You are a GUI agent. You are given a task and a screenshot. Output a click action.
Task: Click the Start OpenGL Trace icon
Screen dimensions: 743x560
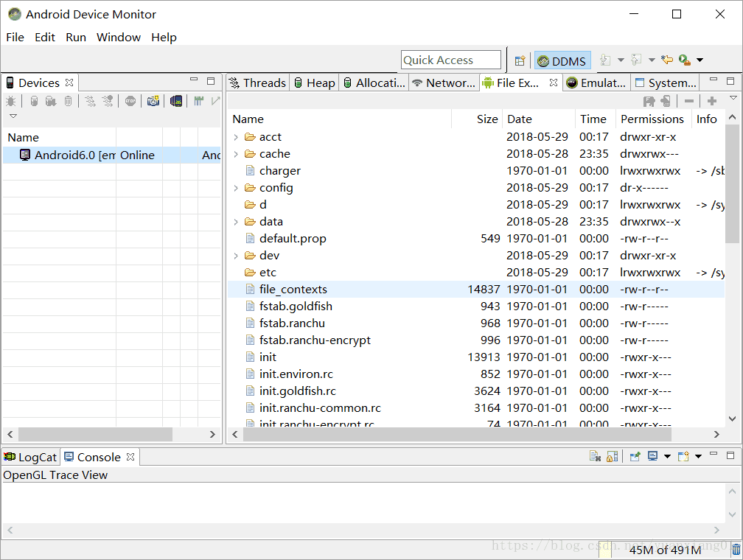tap(215, 101)
